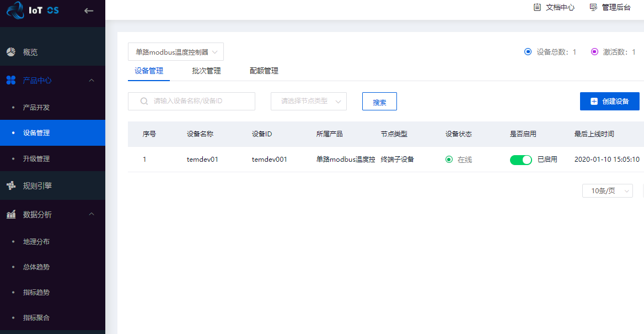Select the 激活数 radio indicator
The height and width of the screenshot is (334, 644).
point(594,52)
